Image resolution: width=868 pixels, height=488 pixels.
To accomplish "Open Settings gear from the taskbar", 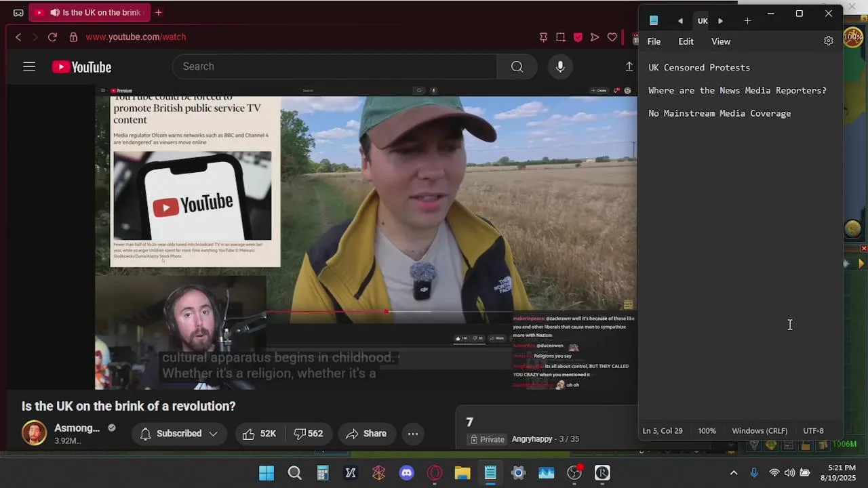I will point(519,473).
